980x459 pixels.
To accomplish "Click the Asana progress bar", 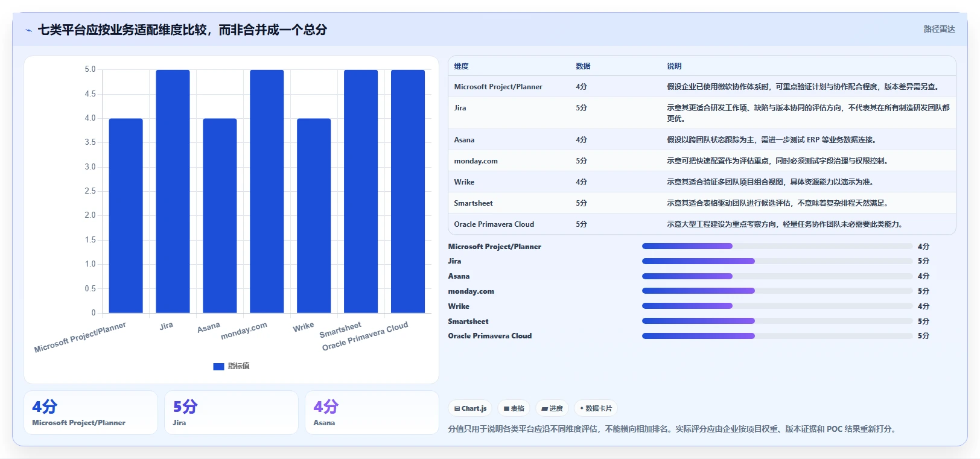I will point(777,276).
